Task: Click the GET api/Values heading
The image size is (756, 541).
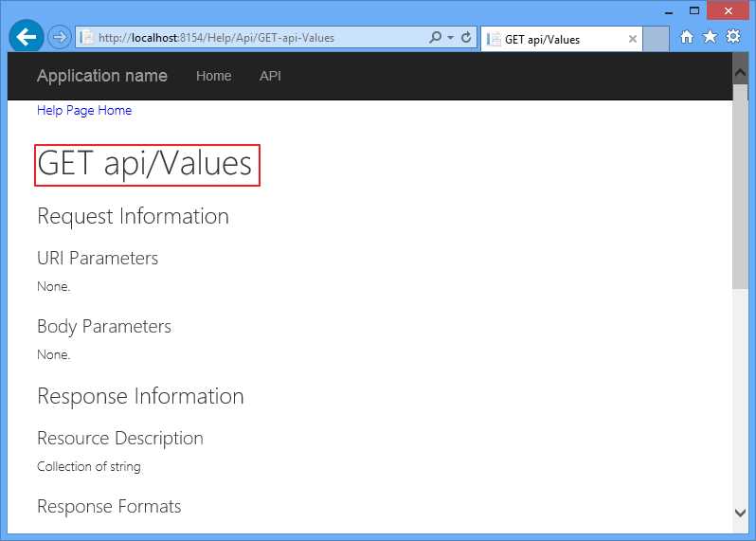Action: [145, 164]
